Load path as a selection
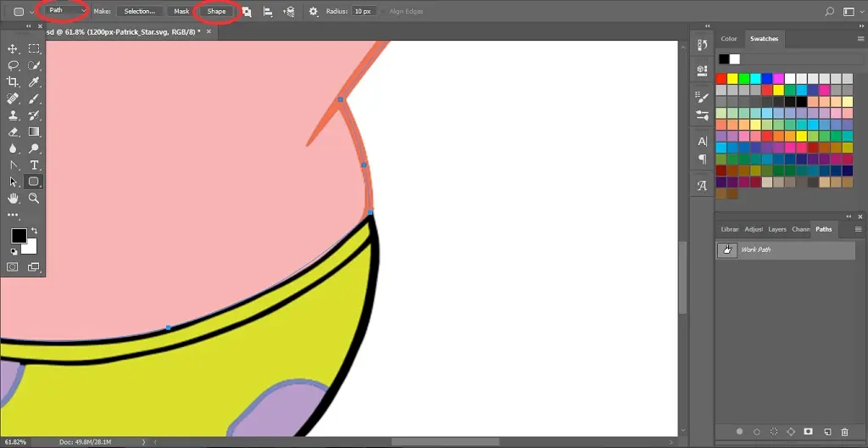 coord(774,432)
